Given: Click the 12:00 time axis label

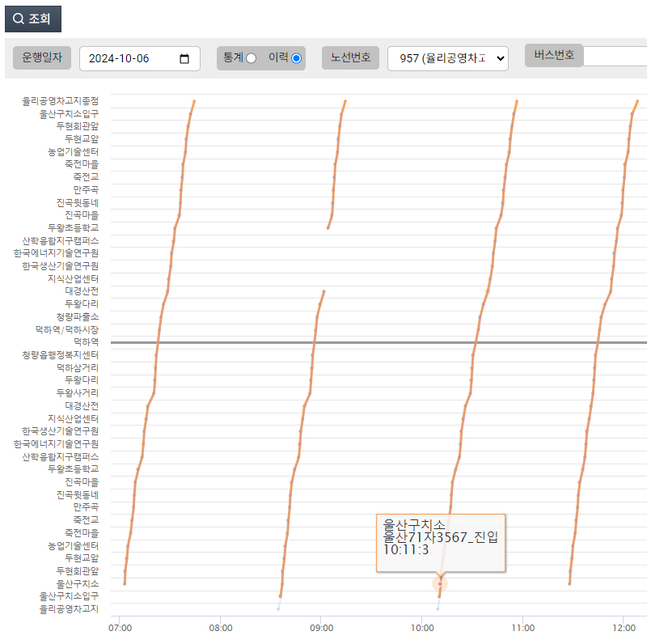Looking at the screenshot, I should pos(623,627).
